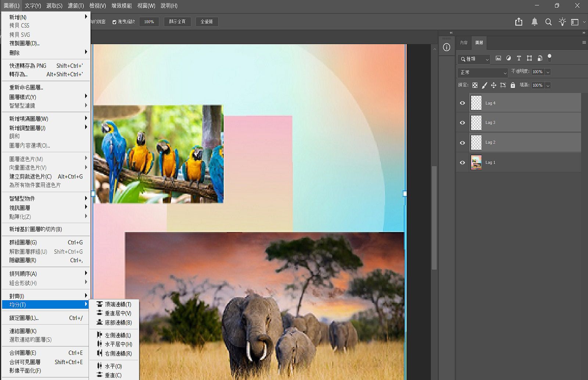
Task: Click the share/export icon in the top bar
Action: [x=519, y=22]
